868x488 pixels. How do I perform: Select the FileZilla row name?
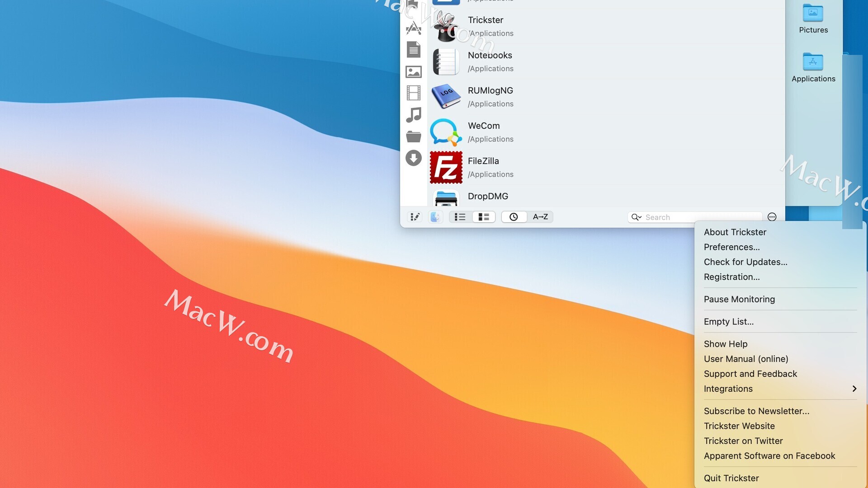(483, 161)
